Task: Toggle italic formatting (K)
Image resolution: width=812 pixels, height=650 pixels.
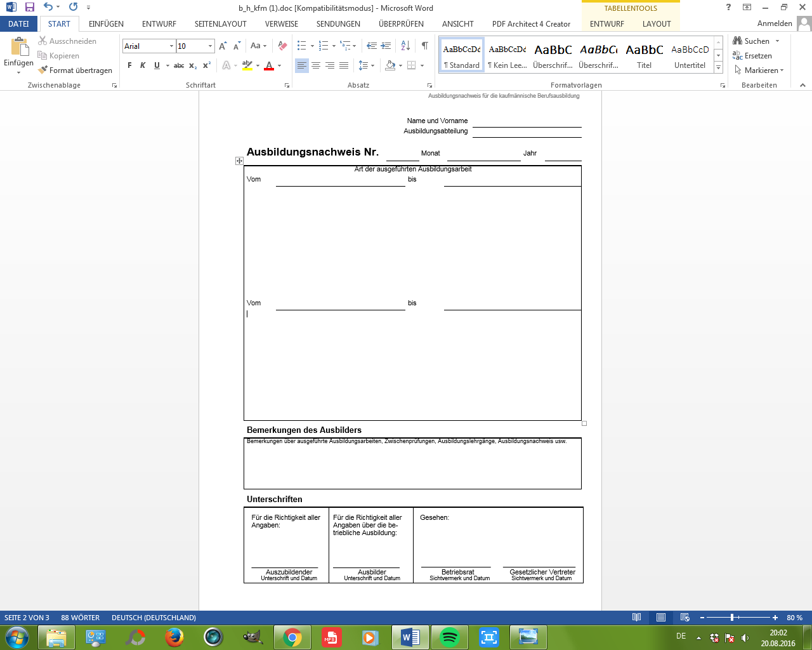Action: pos(143,65)
